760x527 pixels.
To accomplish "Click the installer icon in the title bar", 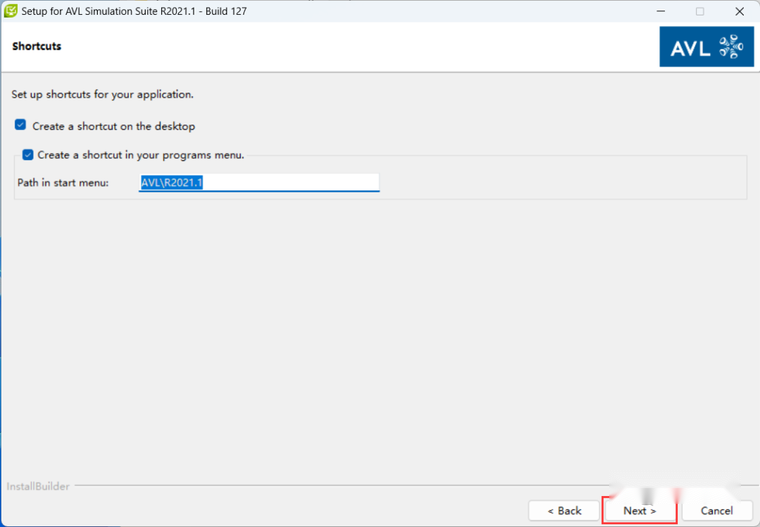I will (x=11, y=11).
